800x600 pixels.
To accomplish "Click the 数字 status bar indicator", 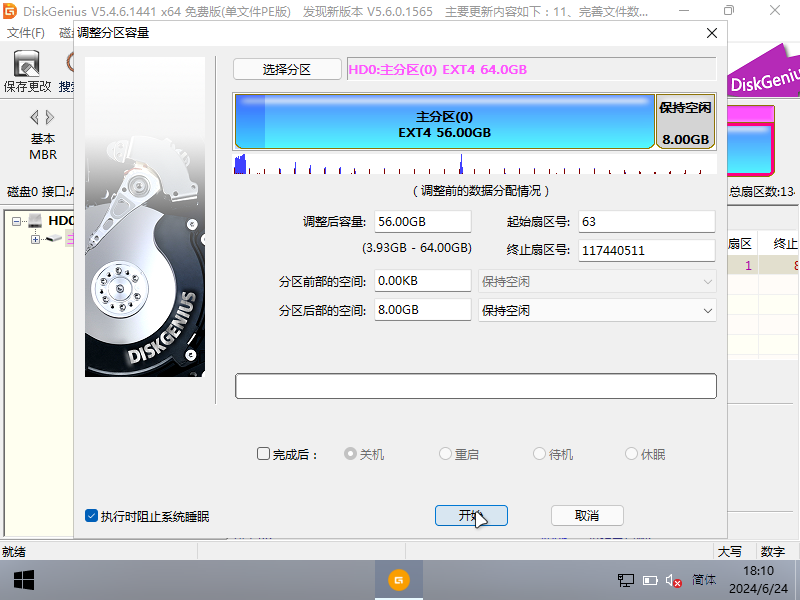I will click(772, 552).
